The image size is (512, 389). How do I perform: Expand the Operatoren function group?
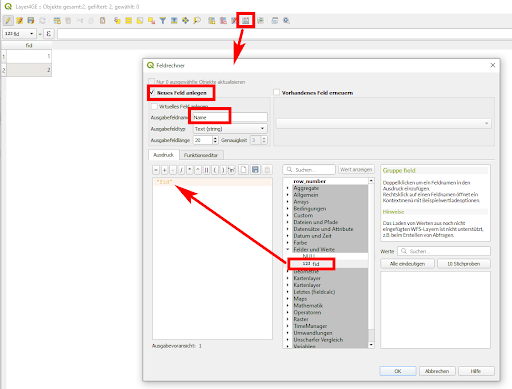click(x=288, y=312)
